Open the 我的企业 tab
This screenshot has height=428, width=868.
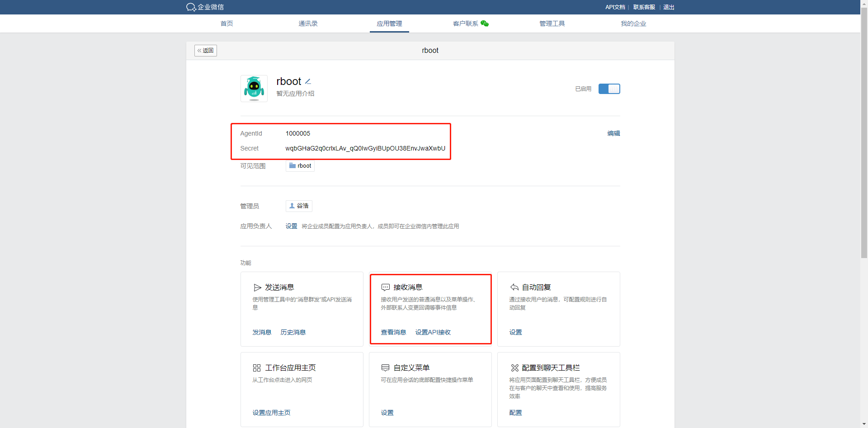coord(633,24)
